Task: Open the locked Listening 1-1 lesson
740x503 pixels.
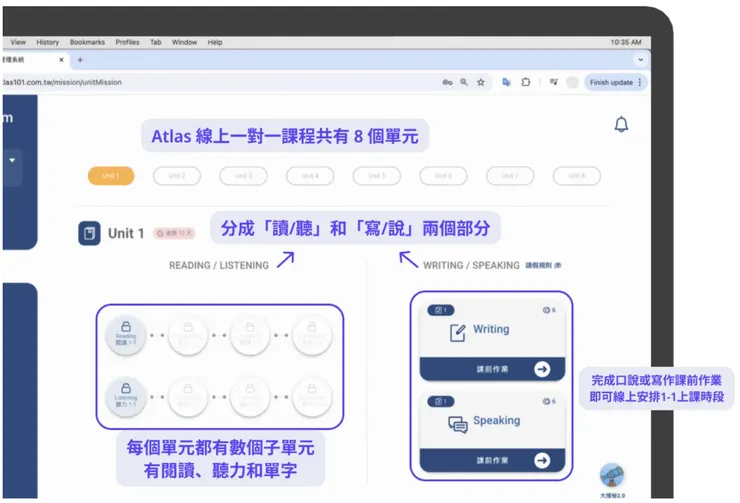Action: pyautogui.click(x=126, y=396)
